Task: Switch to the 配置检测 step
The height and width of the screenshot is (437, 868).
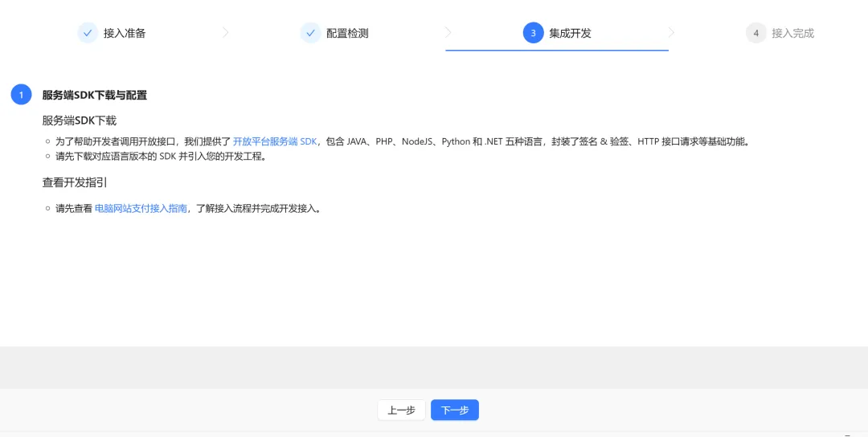Action: [x=347, y=33]
